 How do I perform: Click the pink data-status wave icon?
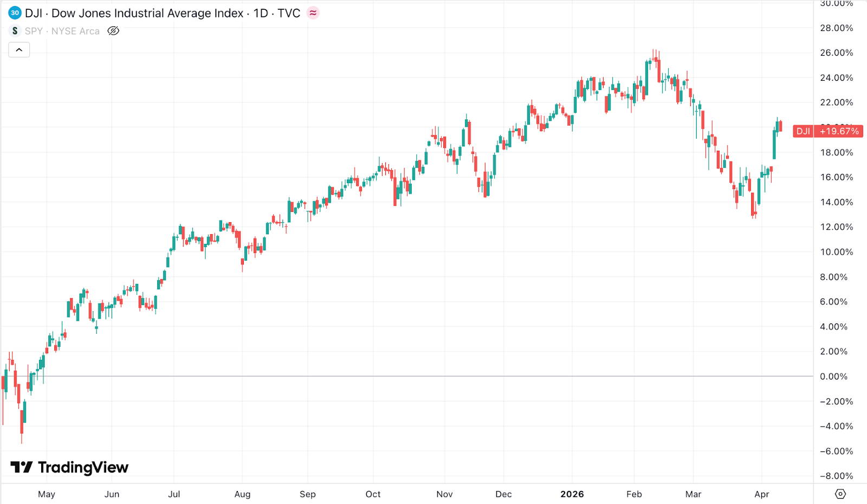313,13
